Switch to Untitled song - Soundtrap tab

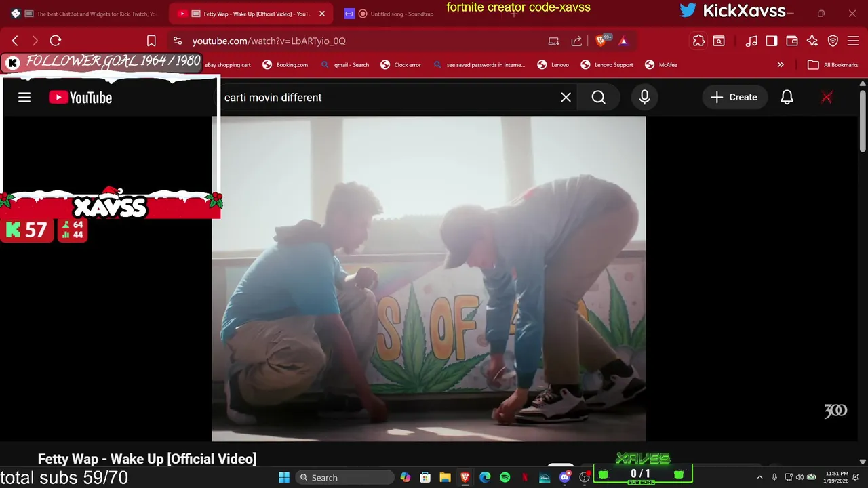(389, 14)
